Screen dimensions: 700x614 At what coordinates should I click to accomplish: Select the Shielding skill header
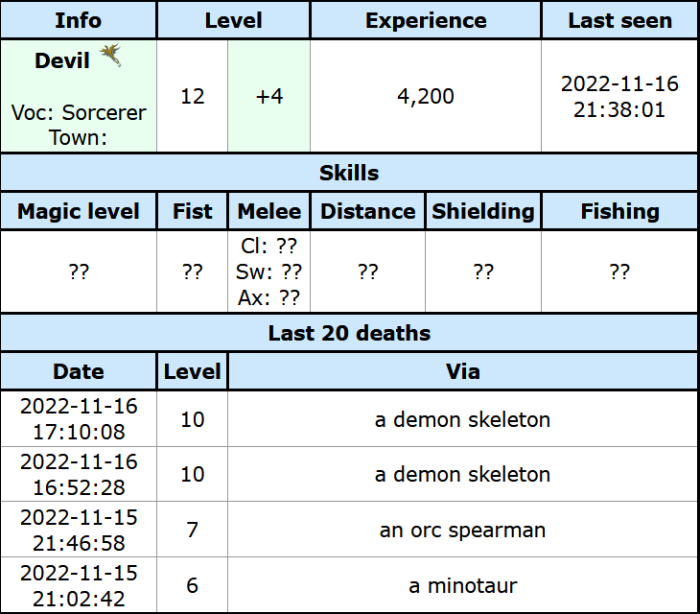tap(483, 211)
